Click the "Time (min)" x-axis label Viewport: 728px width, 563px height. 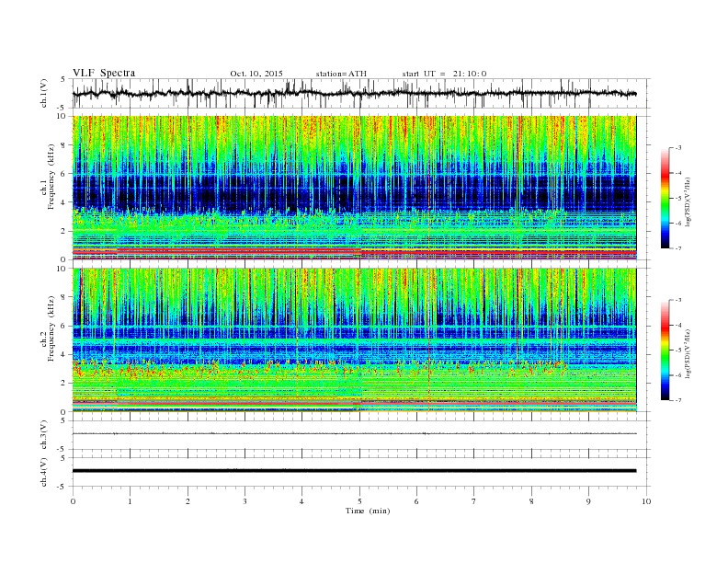[368, 511]
